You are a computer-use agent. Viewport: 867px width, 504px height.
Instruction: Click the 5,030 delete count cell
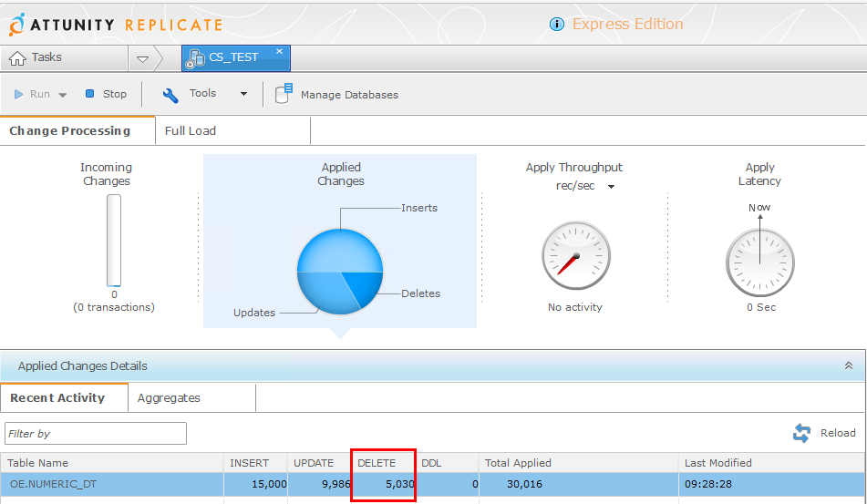[383, 484]
